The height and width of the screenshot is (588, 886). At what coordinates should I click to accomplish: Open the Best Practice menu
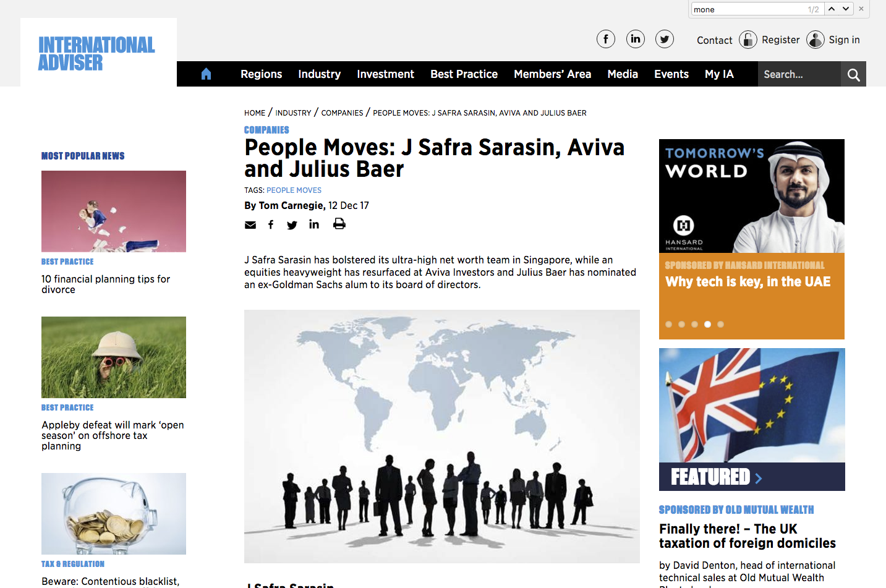point(464,74)
